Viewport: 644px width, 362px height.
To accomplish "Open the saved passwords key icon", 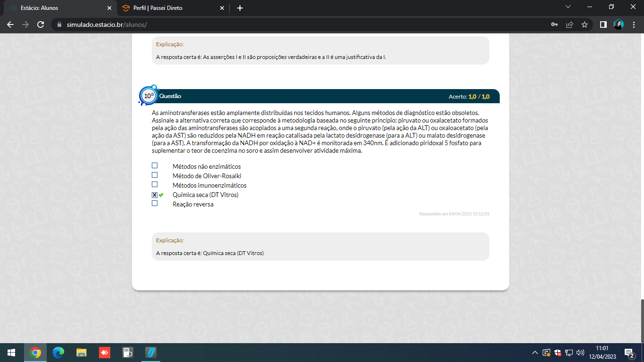I will tap(554, 25).
